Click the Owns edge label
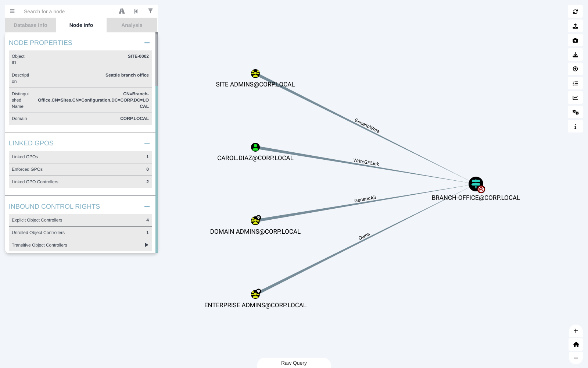Screen dimensions: 588x368 point(364,236)
